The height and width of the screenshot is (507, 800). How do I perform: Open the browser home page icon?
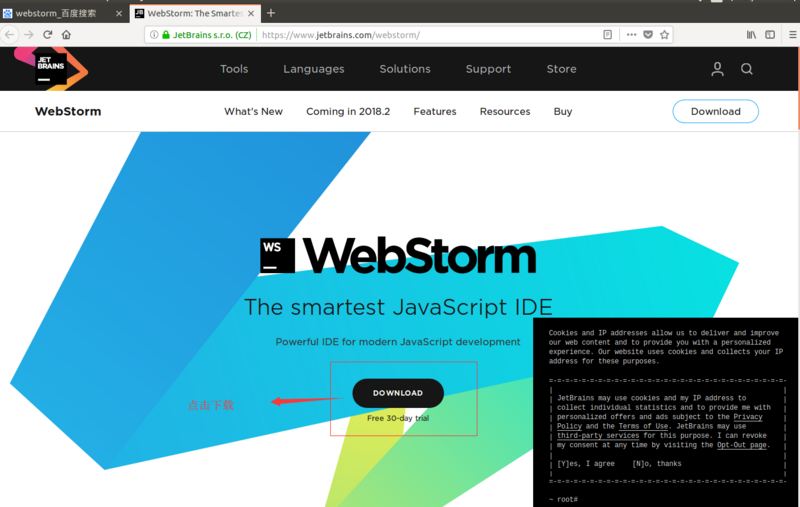[x=66, y=35]
